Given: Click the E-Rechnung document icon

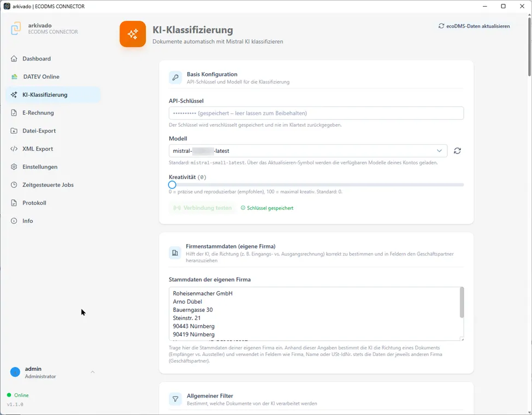Looking at the screenshot, I should pyautogui.click(x=14, y=112).
